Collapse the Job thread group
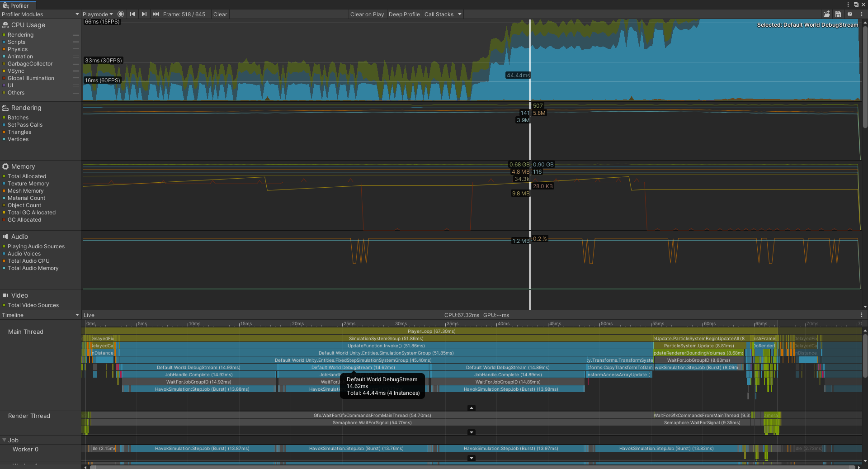Viewport: 868px width, 469px height. click(x=5, y=440)
